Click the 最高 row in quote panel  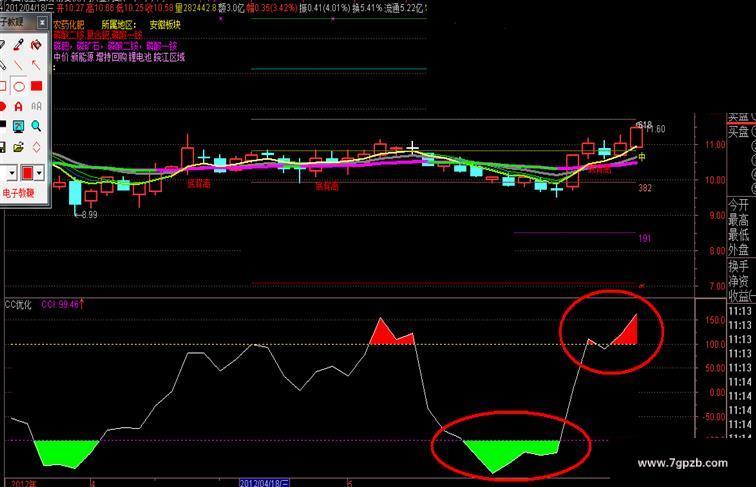(739, 220)
